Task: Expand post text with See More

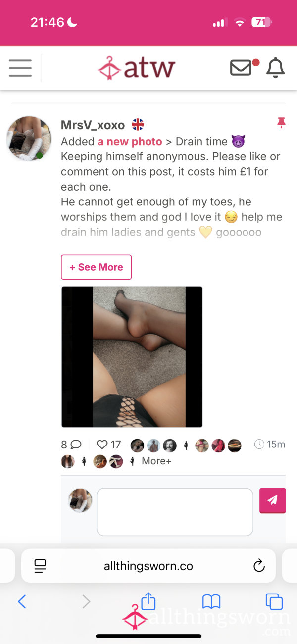Action: [96, 267]
